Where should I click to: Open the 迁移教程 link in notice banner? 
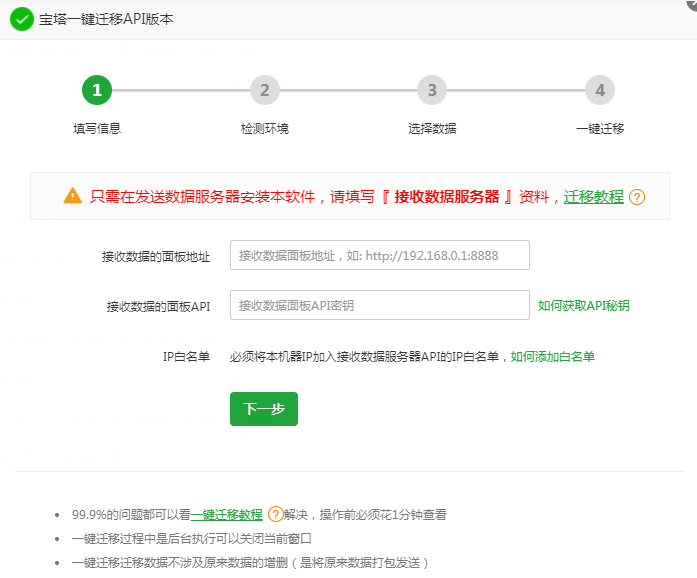point(593,197)
